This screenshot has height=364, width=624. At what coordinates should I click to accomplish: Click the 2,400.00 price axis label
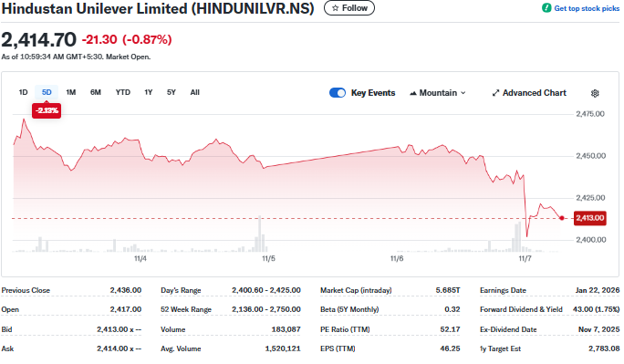click(x=591, y=240)
